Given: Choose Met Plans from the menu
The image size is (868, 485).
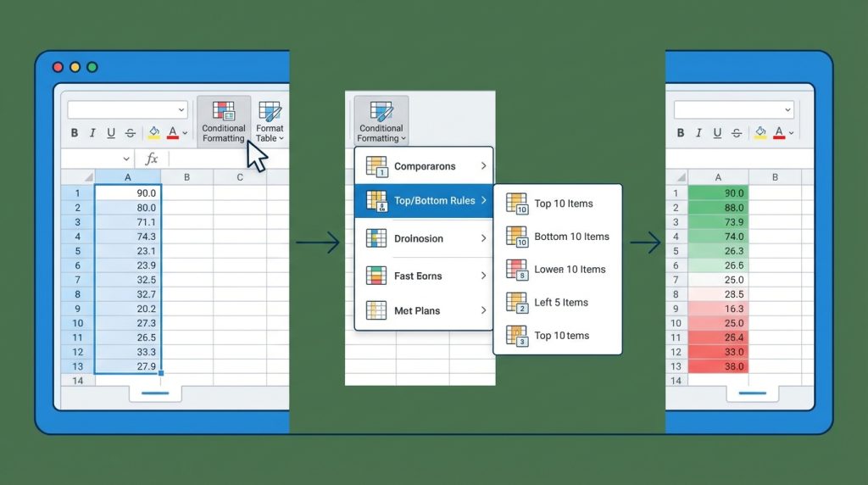Looking at the screenshot, I should coord(417,310).
